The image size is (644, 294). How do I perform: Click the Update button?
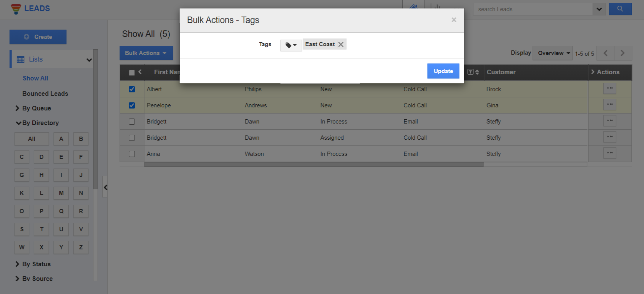443,71
